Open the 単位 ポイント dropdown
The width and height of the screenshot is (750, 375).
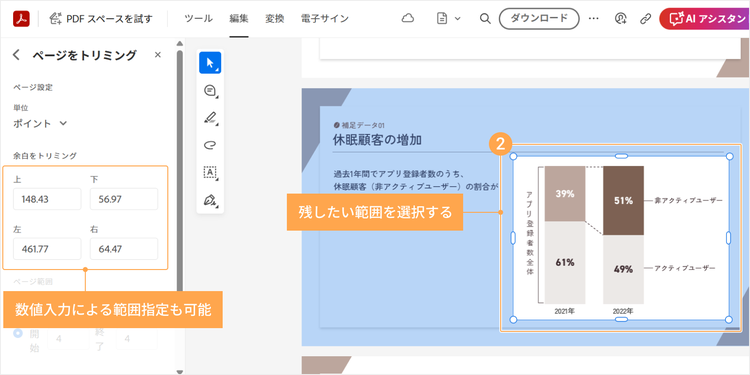[x=40, y=123]
